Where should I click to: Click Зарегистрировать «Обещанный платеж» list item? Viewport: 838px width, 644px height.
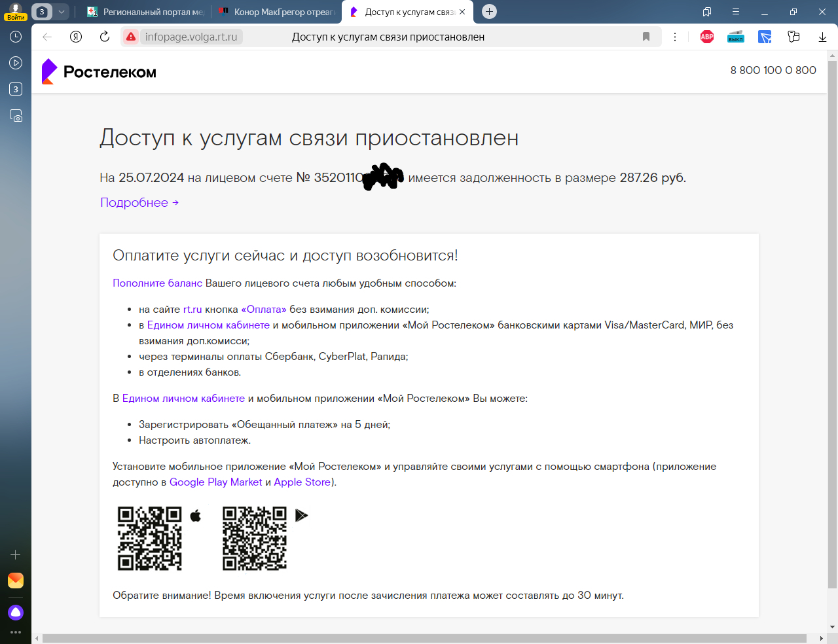[x=264, y=425]
